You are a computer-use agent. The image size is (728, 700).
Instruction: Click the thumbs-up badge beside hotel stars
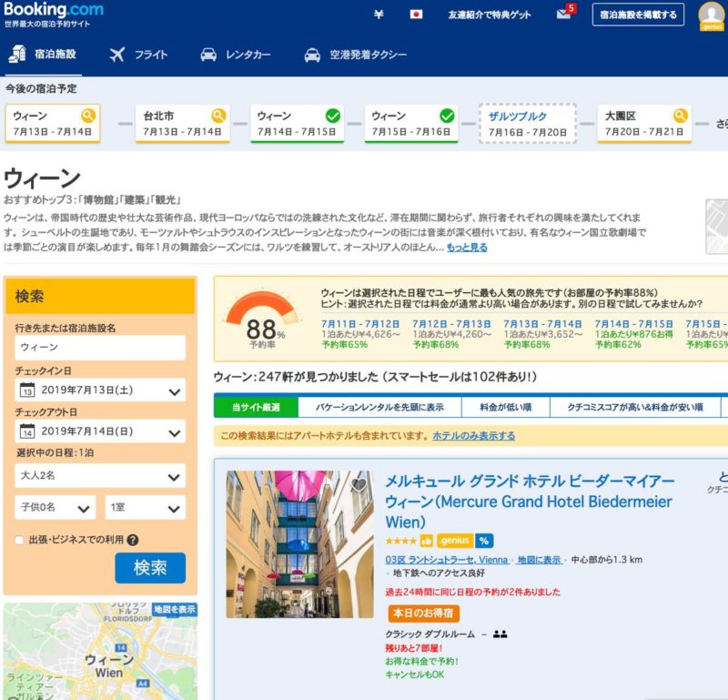[x=426, y=541]
